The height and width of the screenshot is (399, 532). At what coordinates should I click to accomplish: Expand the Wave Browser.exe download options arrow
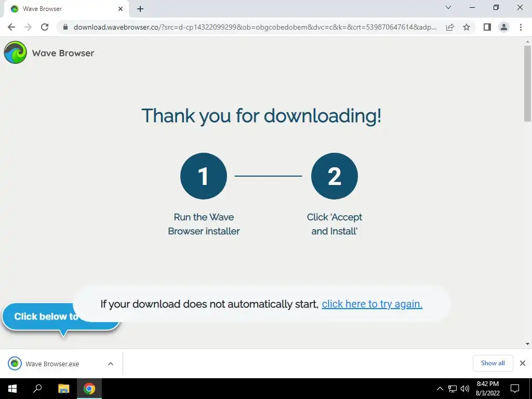point(111,364)
